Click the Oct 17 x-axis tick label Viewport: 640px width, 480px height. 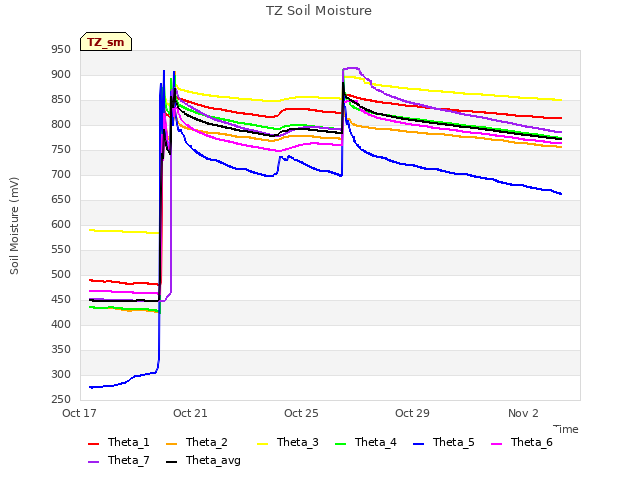point(79,413)
